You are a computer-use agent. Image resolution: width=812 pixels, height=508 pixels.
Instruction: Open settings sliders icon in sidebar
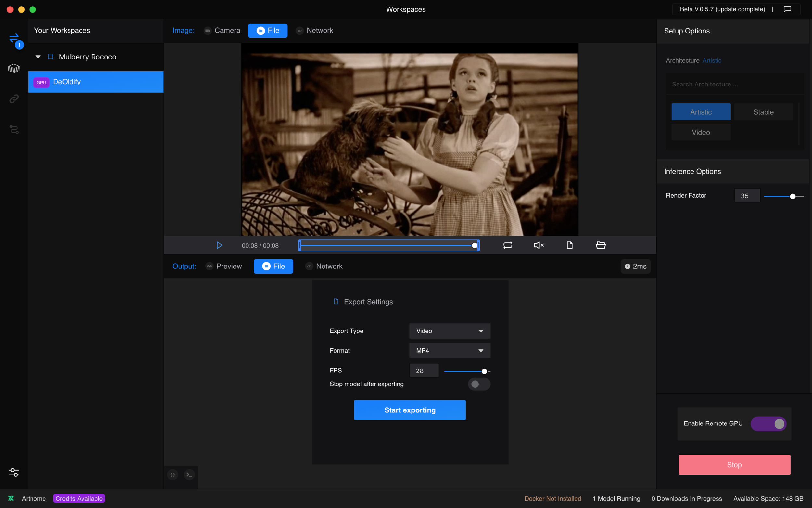point(14,472)
